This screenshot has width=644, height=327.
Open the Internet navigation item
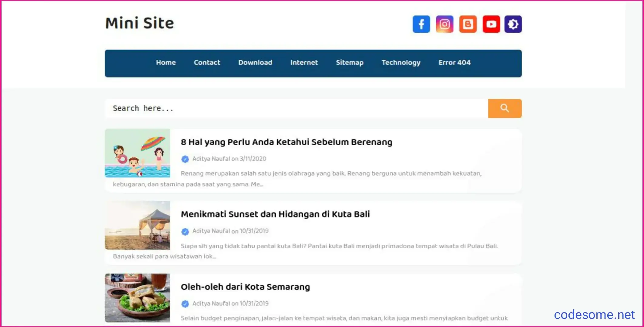[x=304, y=63]
